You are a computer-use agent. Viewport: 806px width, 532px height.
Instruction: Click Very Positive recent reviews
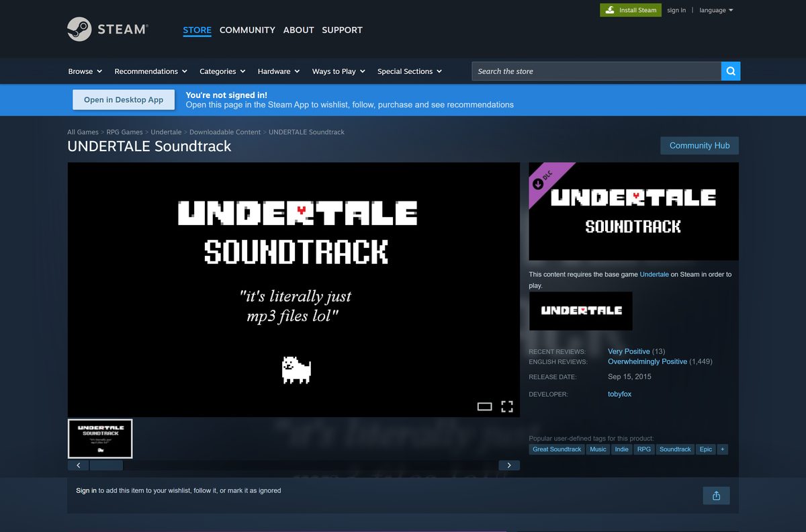point(629,351)
